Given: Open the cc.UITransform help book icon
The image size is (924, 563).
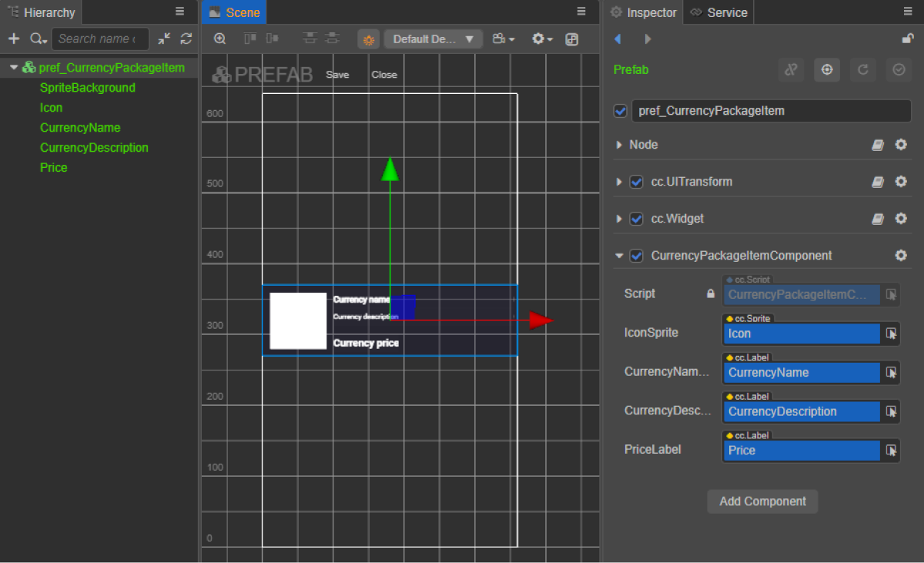Looking at the screenshot, I should (x=878, y=182).
